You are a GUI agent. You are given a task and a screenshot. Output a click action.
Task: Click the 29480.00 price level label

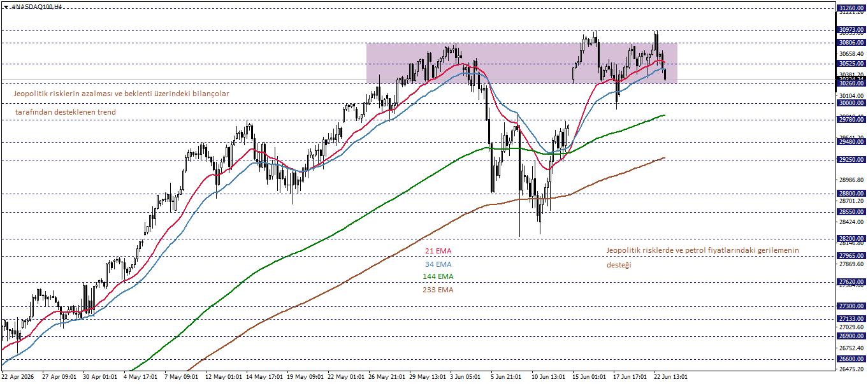[x=851, y=142]
